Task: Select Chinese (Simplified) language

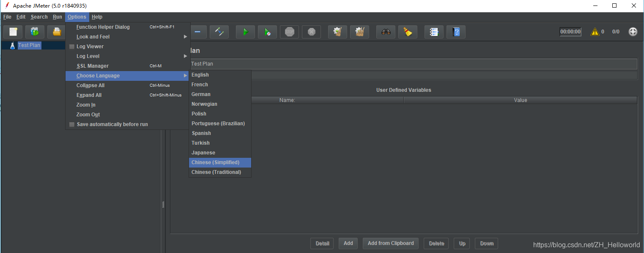Action: [220, 162]
